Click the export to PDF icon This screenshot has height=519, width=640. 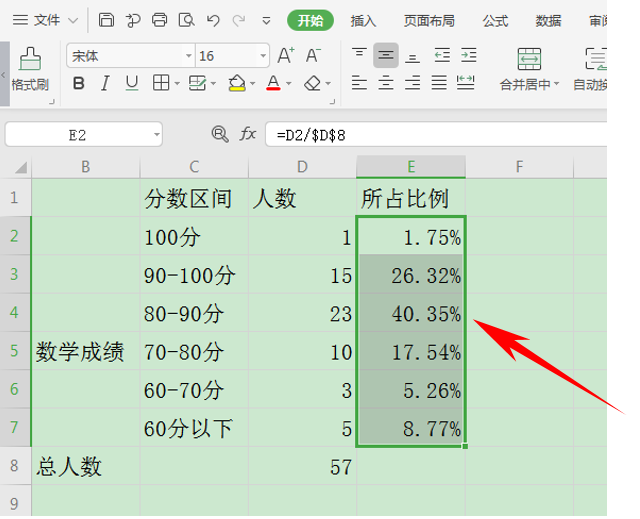coord(133,20)
